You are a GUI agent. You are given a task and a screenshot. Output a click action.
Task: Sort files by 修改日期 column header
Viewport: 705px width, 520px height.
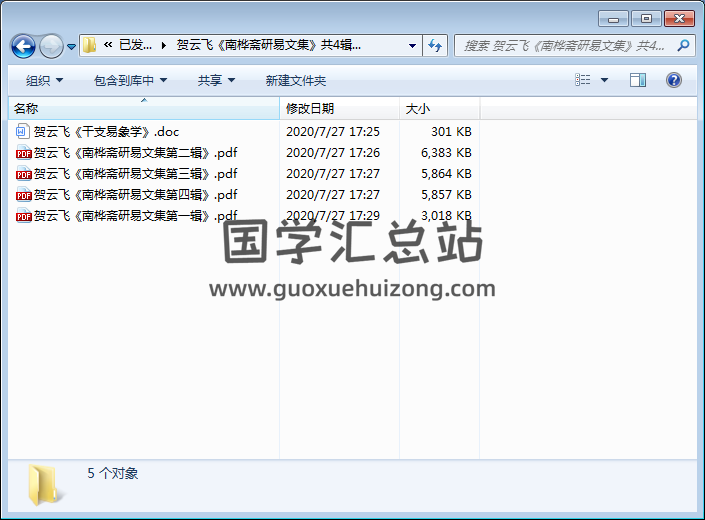(x=310, y=108)
